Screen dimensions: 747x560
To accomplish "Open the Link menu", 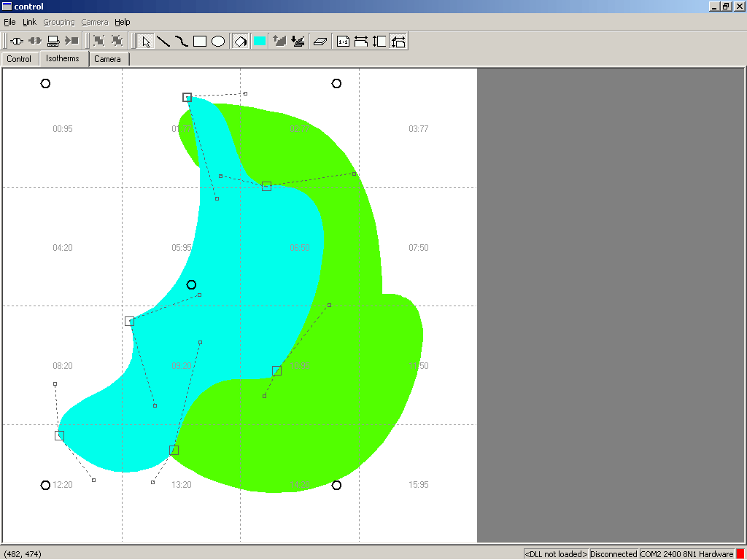I will (x=29, y=23).
